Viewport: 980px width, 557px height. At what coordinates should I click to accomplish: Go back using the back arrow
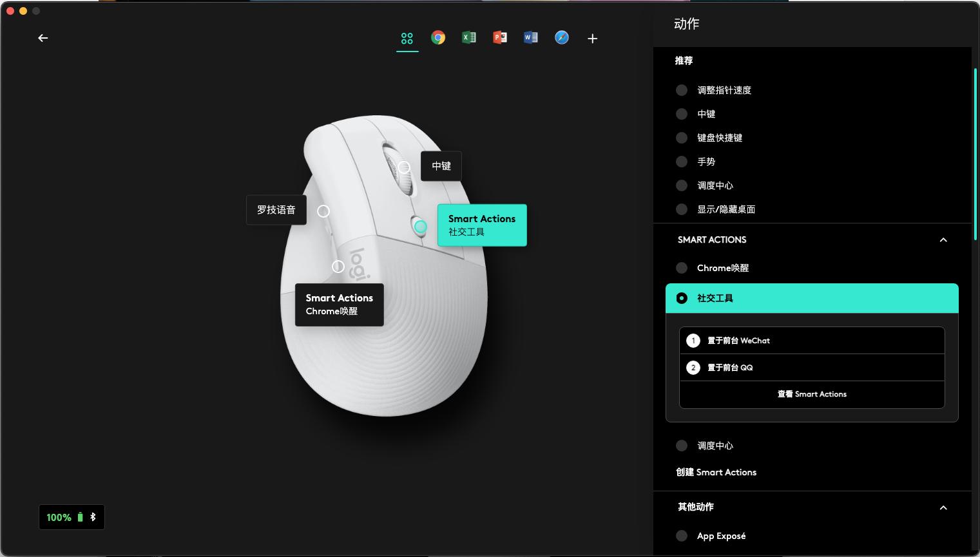[43, 38]
